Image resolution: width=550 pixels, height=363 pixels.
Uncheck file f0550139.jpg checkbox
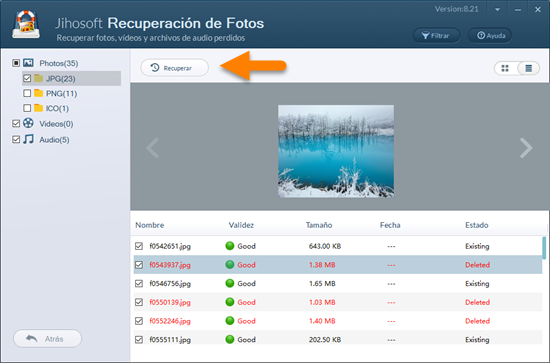tap(139, 302)
